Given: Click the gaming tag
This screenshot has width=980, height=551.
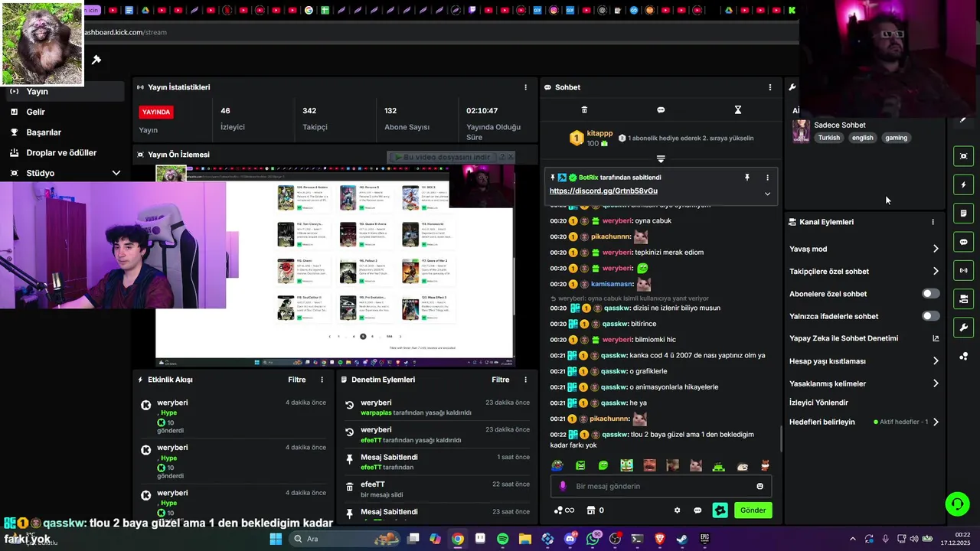Looking at the screenshot, I should (896, 138).
